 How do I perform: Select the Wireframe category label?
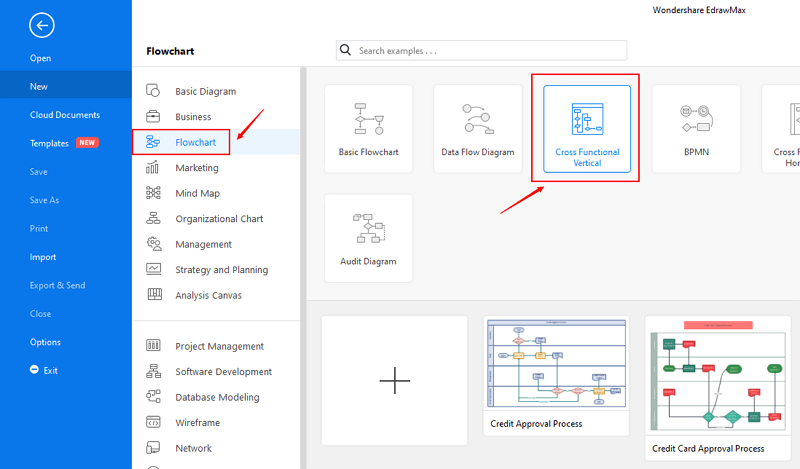pyautogui.click(x=197, y=423)
